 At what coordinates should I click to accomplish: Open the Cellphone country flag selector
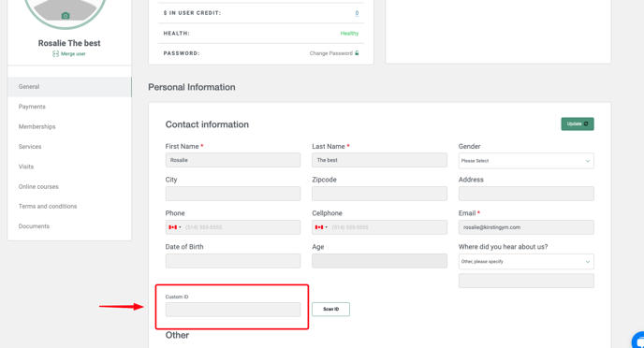point(321,227)
